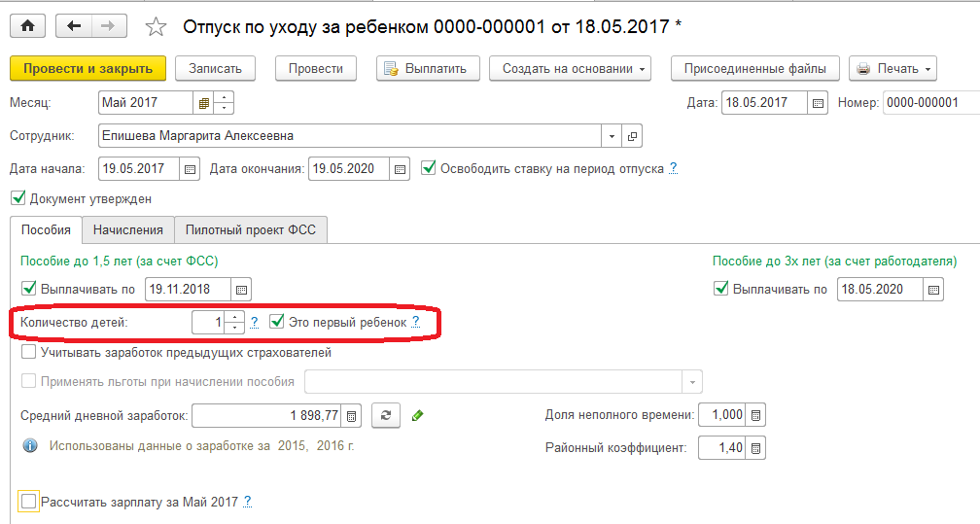This screenshot has width=980, height=524.
Task: Click the Home icon button
Action: 26,26
